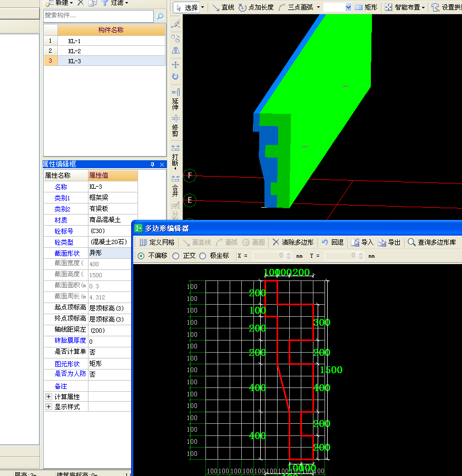The width and height of the screenshot is (462, 476).
Task: Click 直线 line drawing tool
Action: (x=223, y=7)
